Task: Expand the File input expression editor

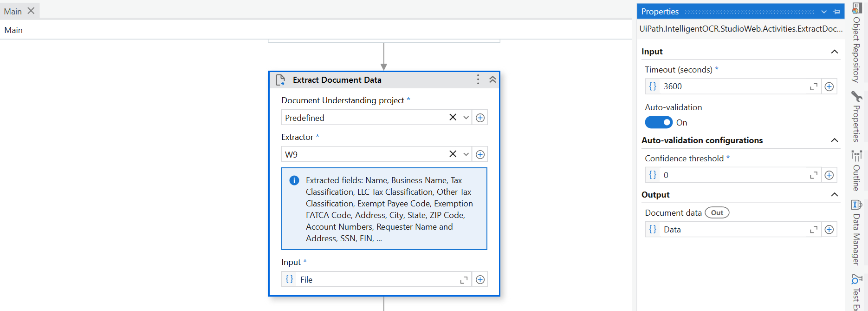Action: tap(464, 280)
